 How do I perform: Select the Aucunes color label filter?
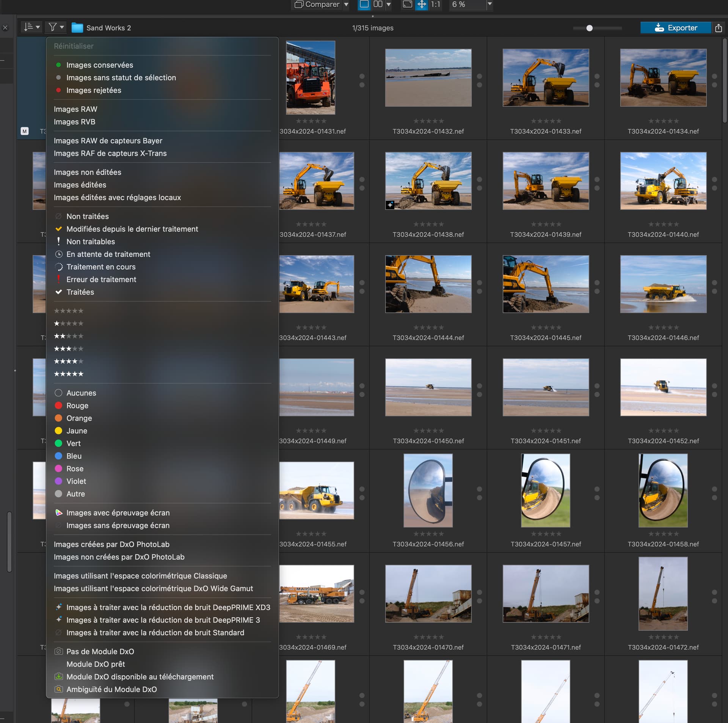pos(81,393)
